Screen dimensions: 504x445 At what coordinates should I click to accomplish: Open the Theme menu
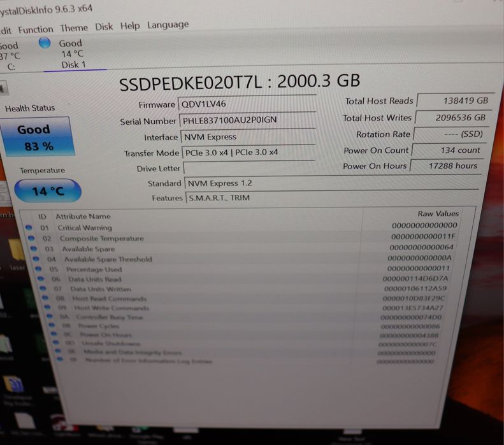point(74,28)
